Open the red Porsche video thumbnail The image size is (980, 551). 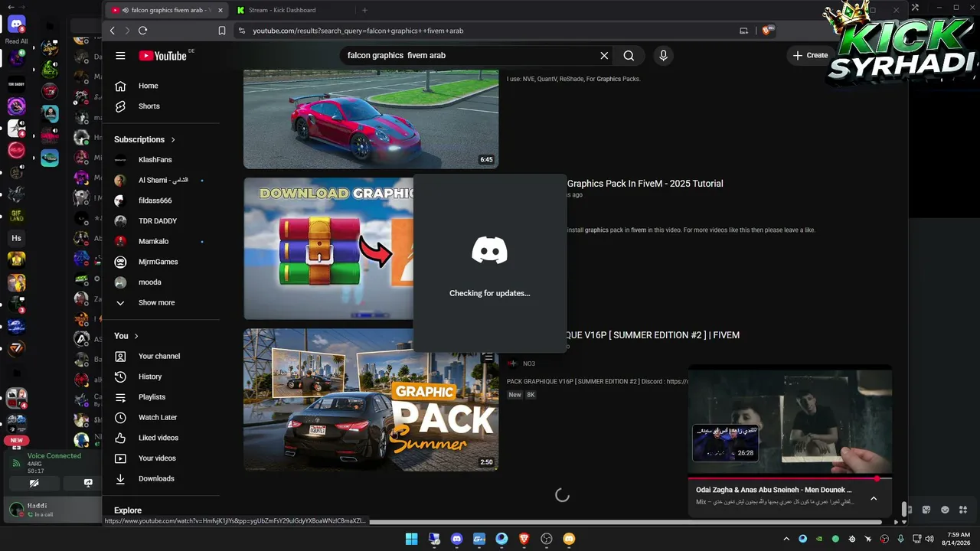click(371, 119)
